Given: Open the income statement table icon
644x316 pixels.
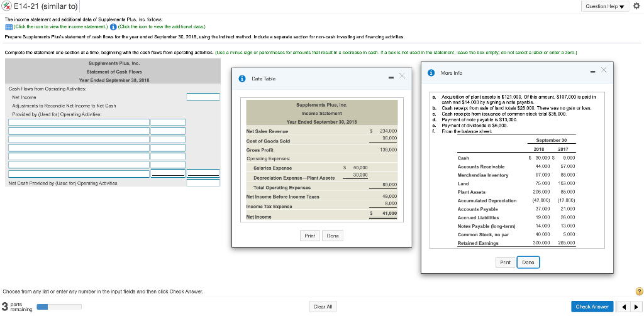Looking at the screenshot, I should pyautogui.click(x=9, y=27).
